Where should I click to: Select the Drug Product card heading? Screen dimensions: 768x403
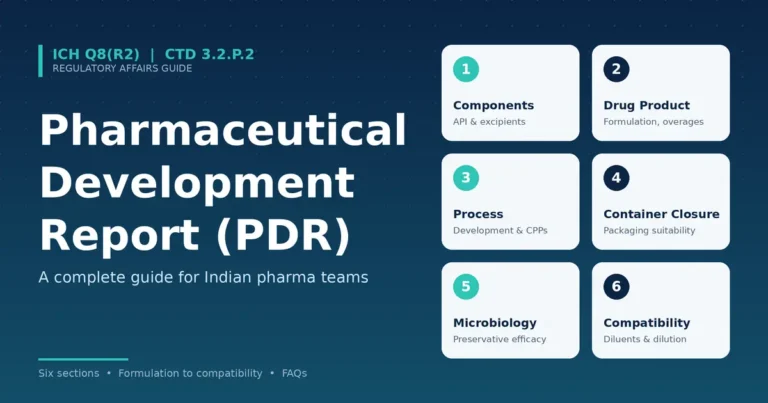pyautogui.click(x=647, y=105)
